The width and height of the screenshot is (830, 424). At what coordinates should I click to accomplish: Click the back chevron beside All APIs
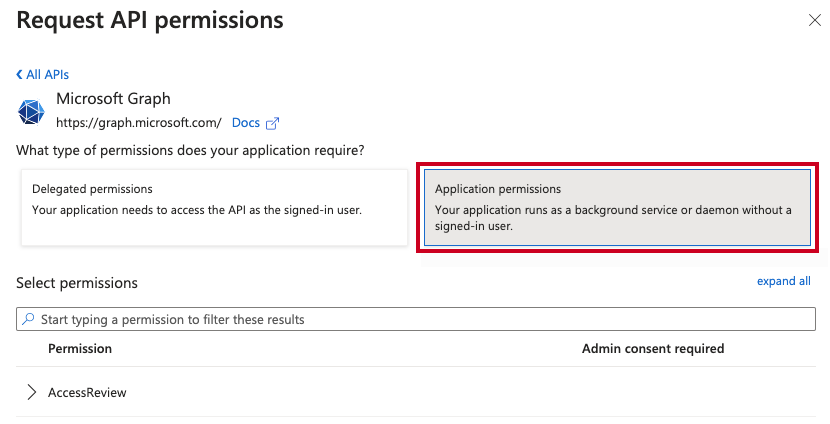click(x=20, y=75)
